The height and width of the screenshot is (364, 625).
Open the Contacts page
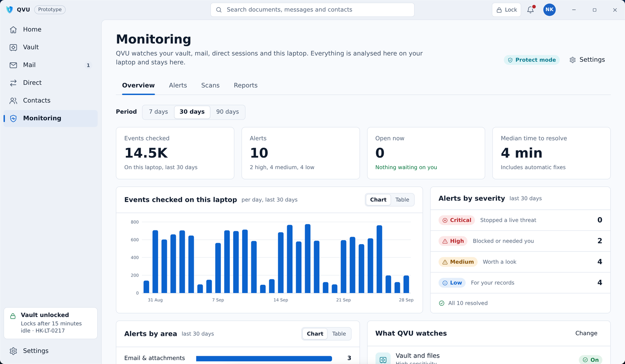pyautogui.click(x=51, y=101)
